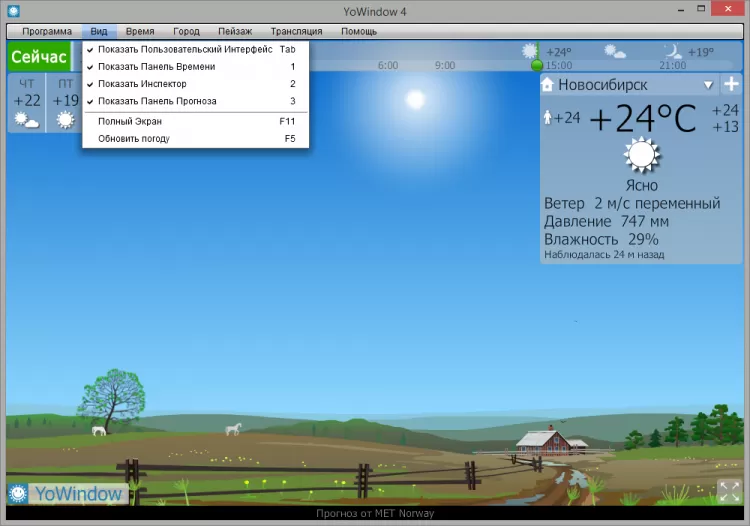Select the ЧТ +22 forecast day
This screenshot has width=750, height=526.
pyautogui.click(x=27, y=103)
